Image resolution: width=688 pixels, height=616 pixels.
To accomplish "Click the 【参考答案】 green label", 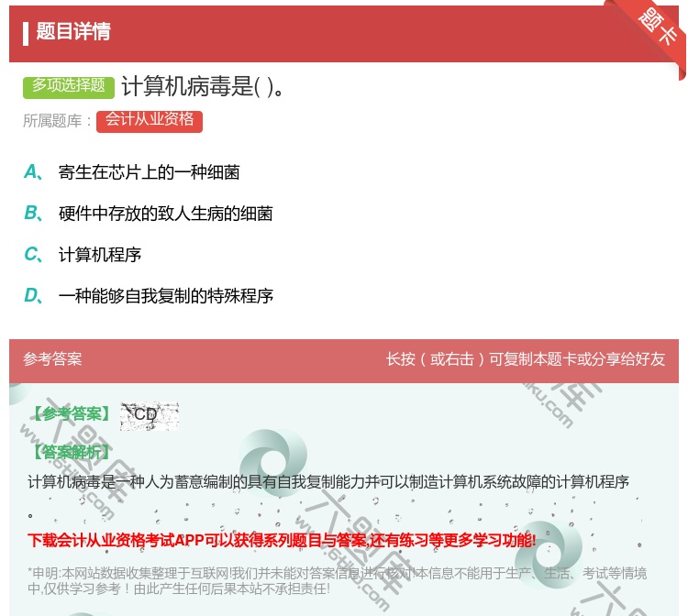I will coord(72,413).
